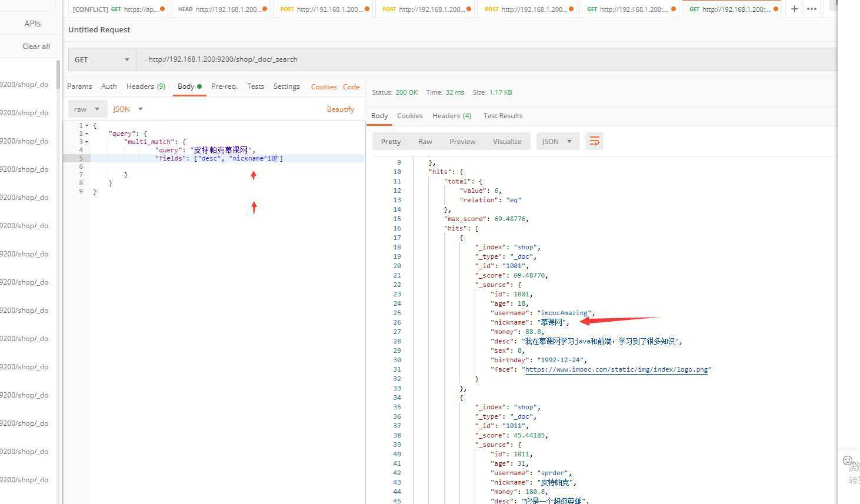Click the 1.17 KB size value

501,92
